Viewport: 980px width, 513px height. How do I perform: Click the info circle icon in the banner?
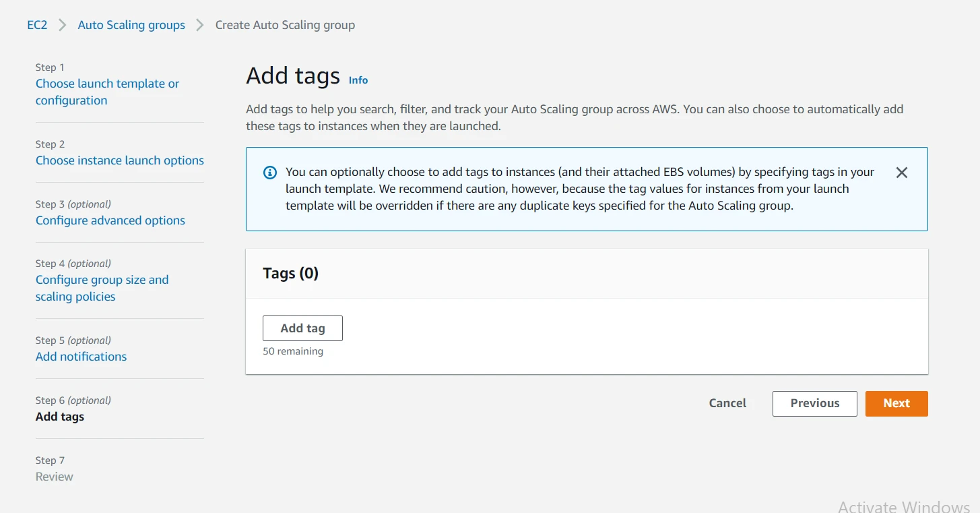coord(269,172)
